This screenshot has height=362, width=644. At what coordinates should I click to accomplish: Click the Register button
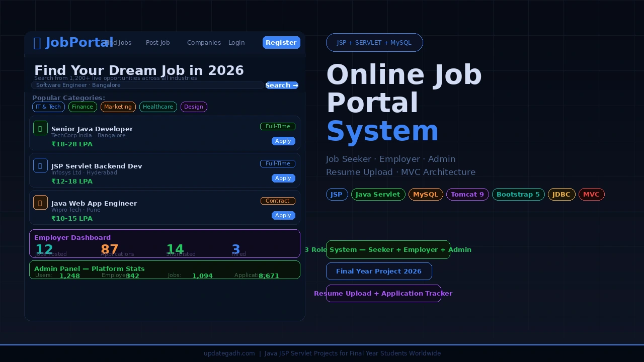click(x=281, y=43)
